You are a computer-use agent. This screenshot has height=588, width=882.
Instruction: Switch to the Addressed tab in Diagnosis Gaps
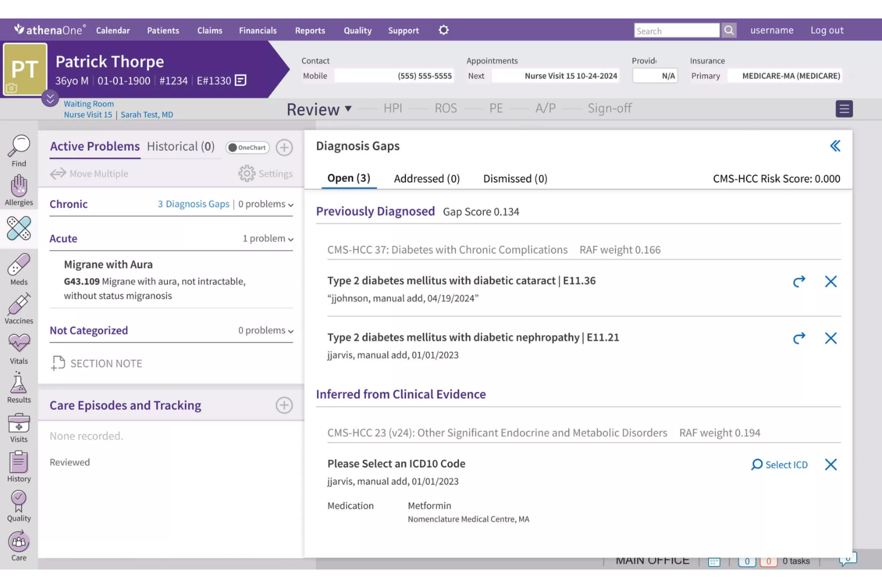click(427, 178)
